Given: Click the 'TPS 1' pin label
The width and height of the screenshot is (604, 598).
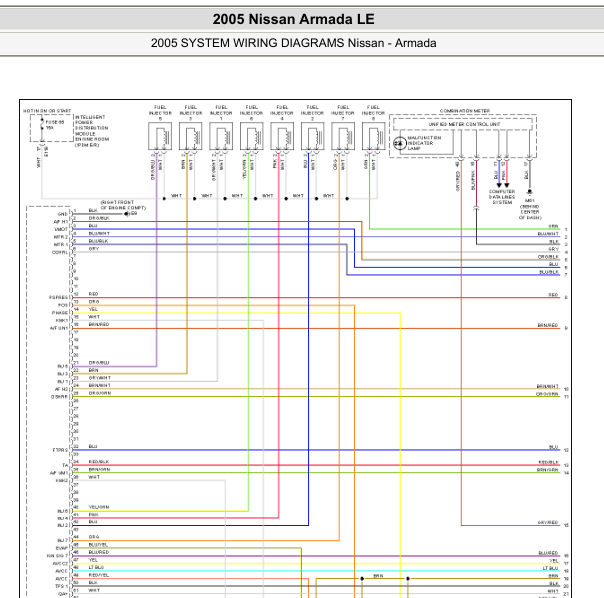Looking at the screenshot, I should 61,586.
